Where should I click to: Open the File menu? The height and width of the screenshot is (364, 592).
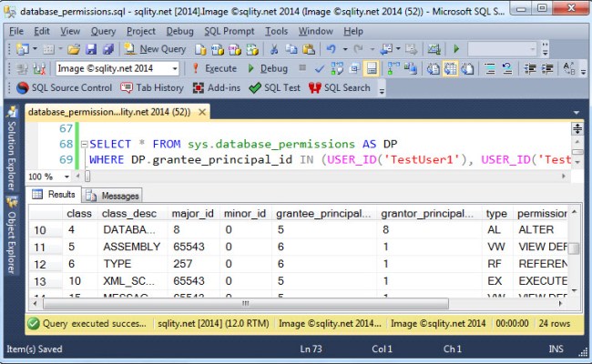tap(16, 31)
